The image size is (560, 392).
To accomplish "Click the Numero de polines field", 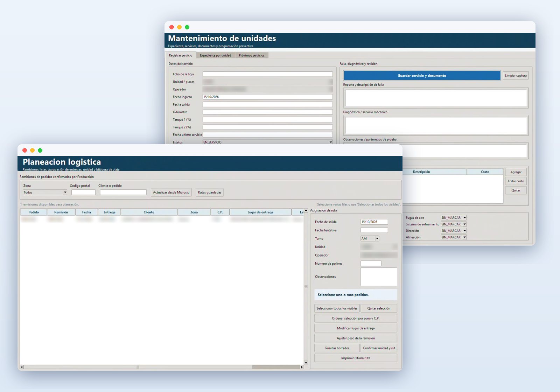I will point(371,264).
